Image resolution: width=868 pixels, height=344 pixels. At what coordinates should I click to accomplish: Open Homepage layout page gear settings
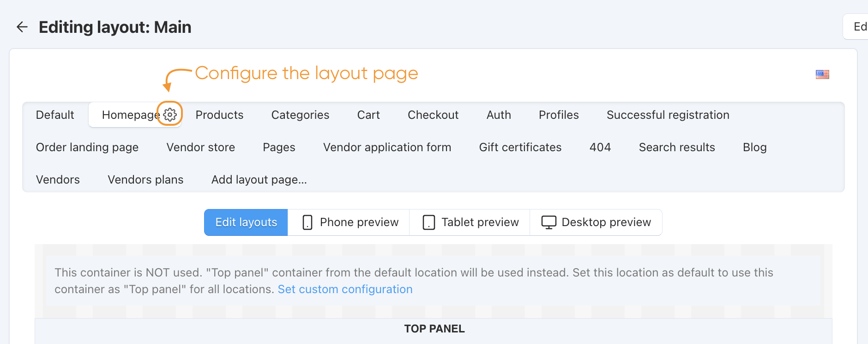(x=170, y=114)
